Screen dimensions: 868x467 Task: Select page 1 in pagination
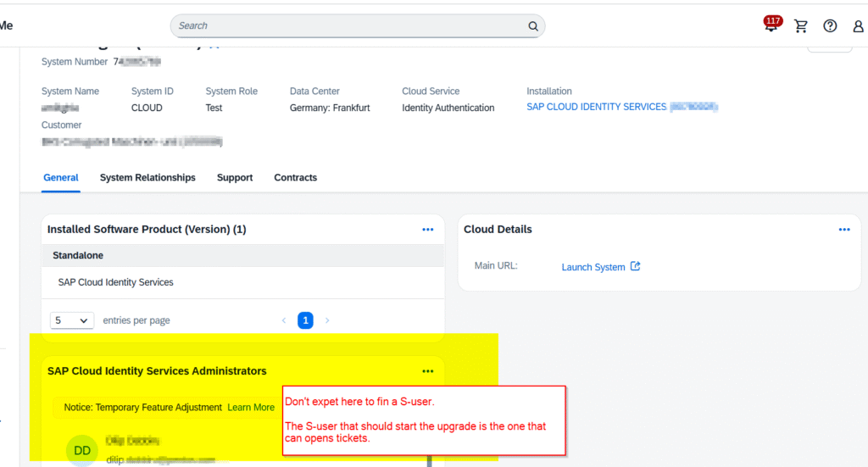click(305, 320)
